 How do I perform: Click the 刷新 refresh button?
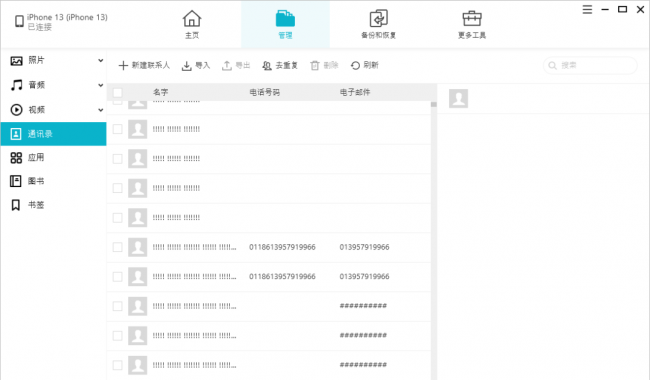pos(364,65)
